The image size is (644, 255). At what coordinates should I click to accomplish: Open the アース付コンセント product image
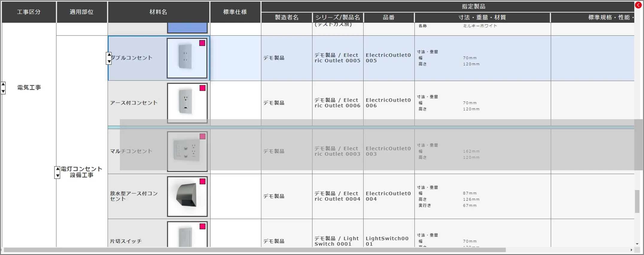tap(187, 103)
